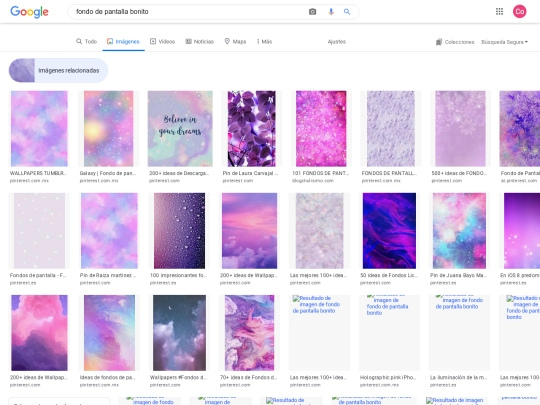Open search by image camera icon

point(312,12)
